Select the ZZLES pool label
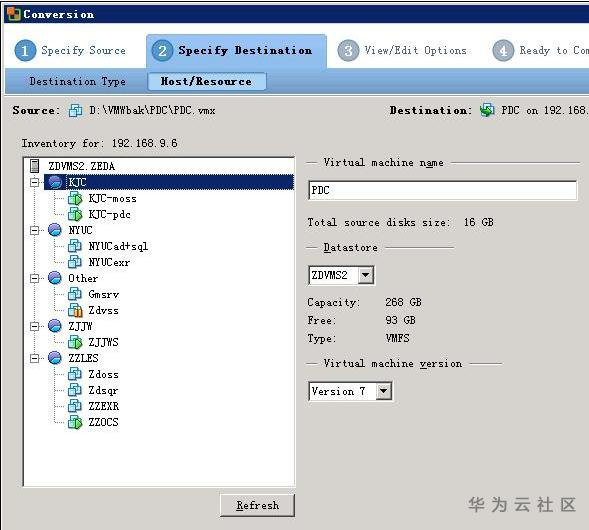 pos(83,358)
